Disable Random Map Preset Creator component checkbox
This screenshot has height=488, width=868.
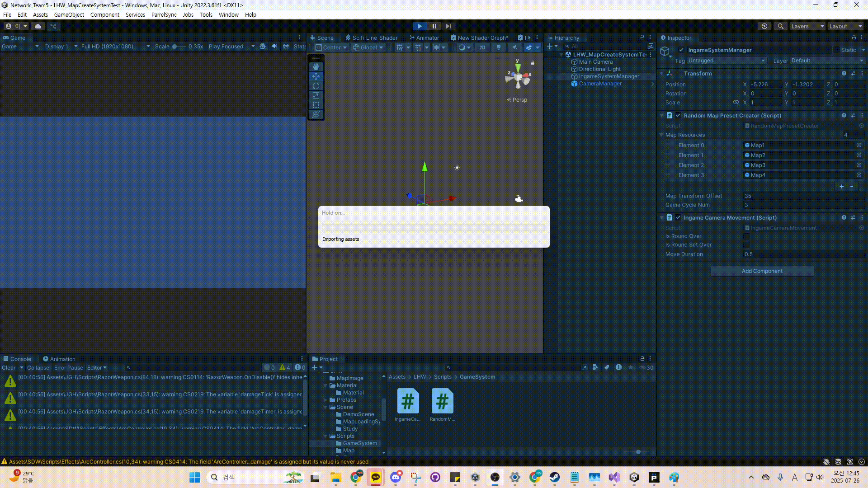point(678,116)
